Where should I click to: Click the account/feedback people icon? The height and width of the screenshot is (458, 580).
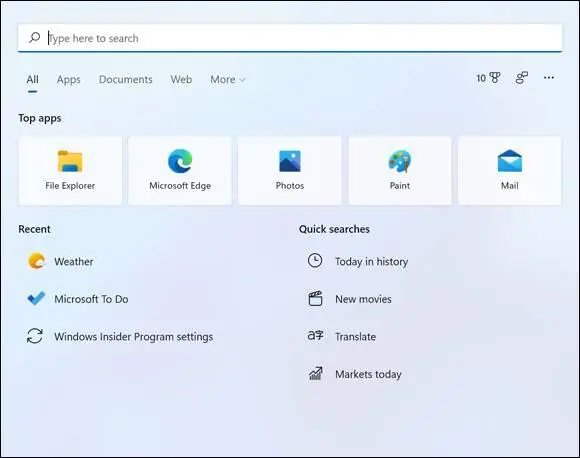pyautogui.click(x=522, y=78)
